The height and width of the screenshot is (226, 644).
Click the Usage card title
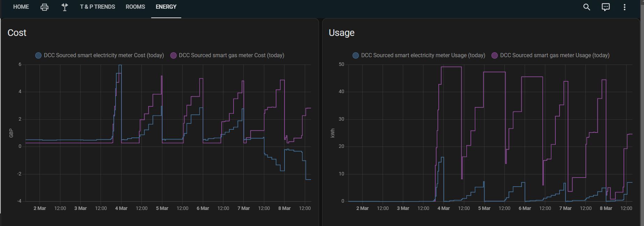pos(342,33)
